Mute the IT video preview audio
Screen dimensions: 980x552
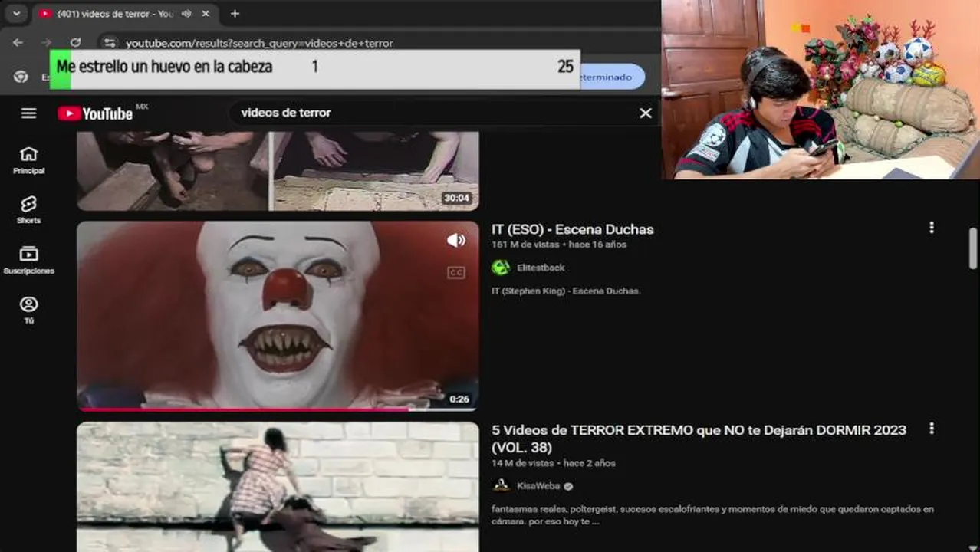[x=456, y=241]
